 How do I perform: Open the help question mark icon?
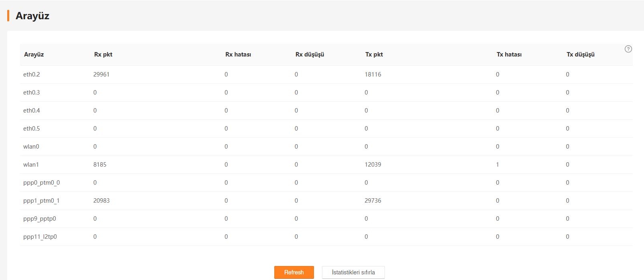(628, 49)
